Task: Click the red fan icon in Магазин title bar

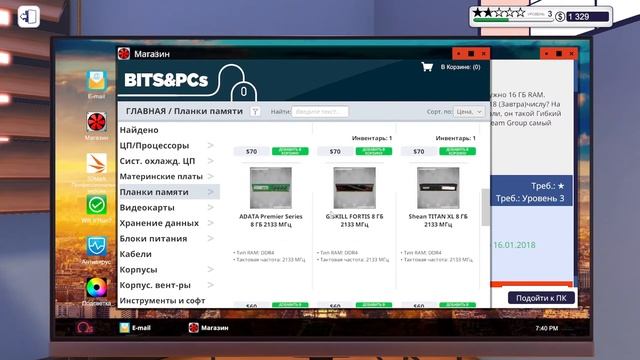Action: 124,53
